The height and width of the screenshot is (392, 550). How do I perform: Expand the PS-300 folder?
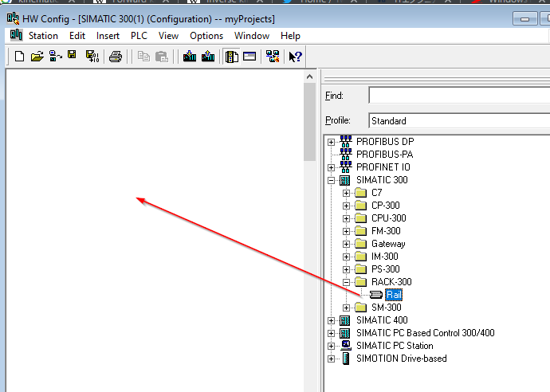(x=346, y=269)
